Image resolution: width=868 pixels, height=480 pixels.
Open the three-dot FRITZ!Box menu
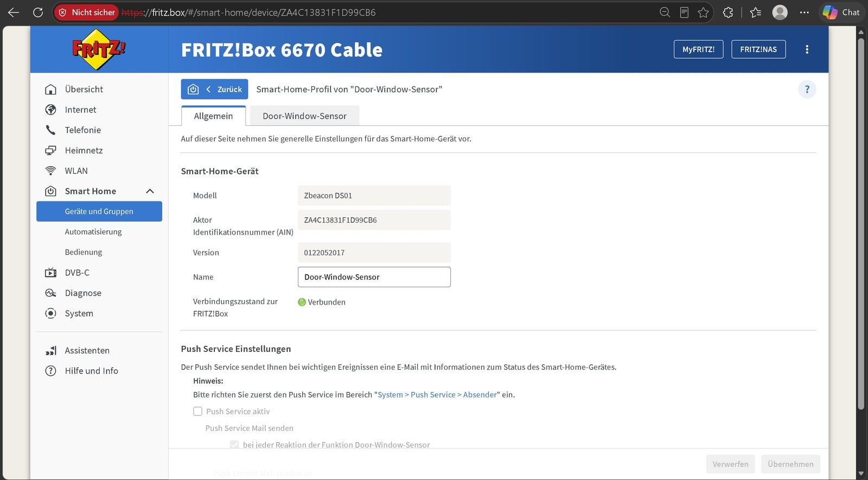click(x=807, y=49)
